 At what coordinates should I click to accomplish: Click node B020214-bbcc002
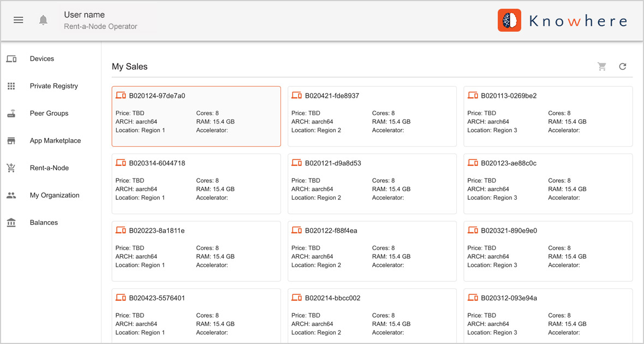(x=372, y=317)
